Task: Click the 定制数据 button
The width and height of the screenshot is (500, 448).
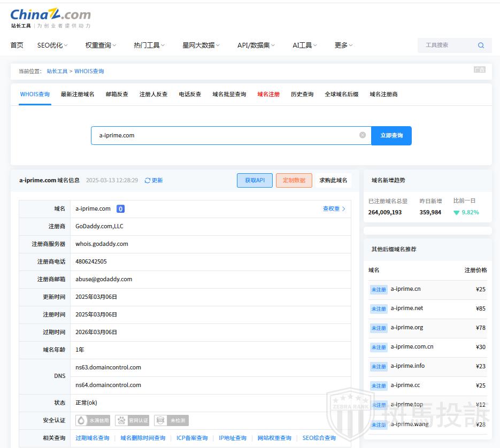Action: (x=294, y=181)
